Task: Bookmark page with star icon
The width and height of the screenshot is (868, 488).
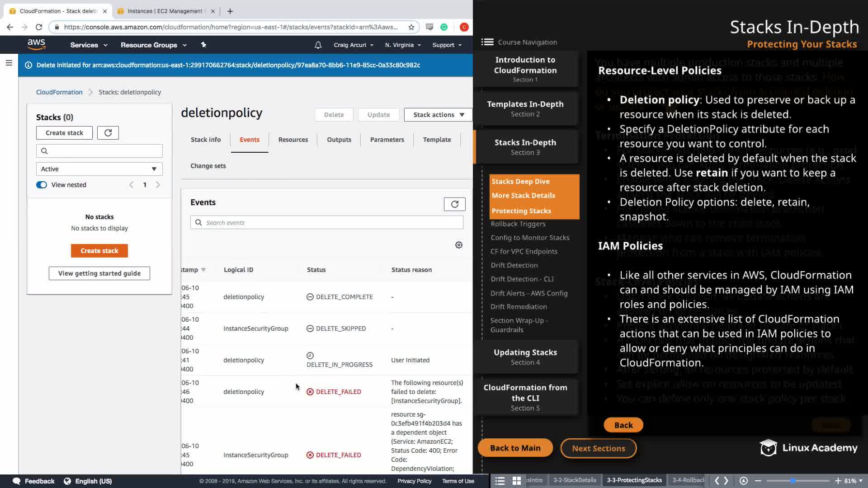Action: [x=411, y=27]
